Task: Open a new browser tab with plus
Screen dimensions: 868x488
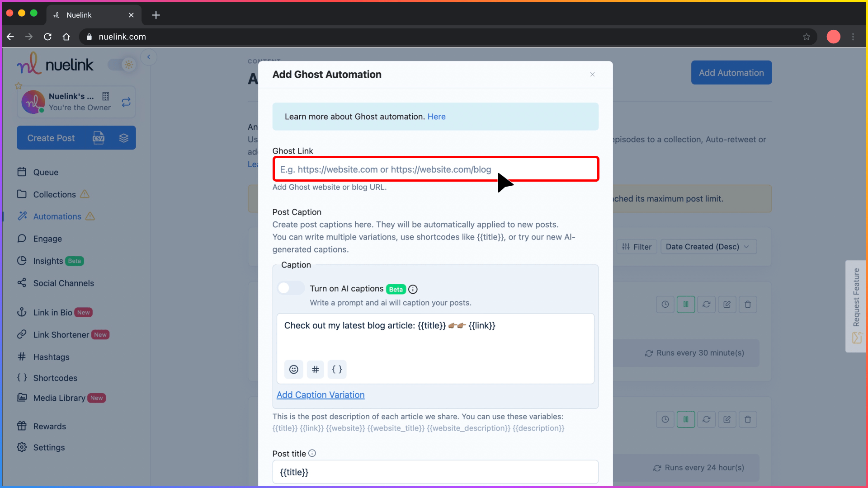Action: (x=156, y=15)
